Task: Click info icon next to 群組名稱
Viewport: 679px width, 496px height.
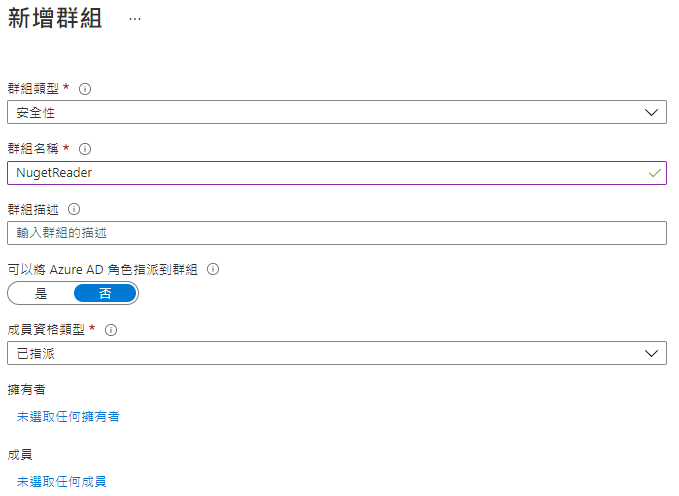Action: click(x=85, y=149)
